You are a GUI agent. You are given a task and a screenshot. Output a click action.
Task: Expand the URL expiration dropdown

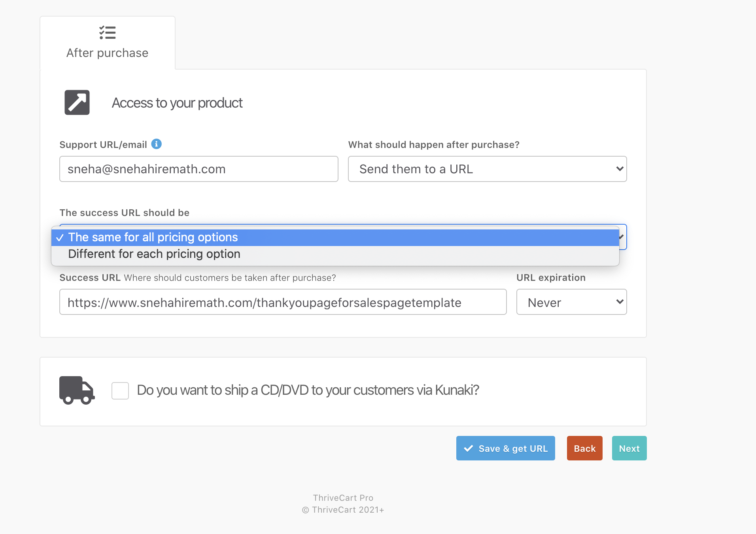coord(571,302)
